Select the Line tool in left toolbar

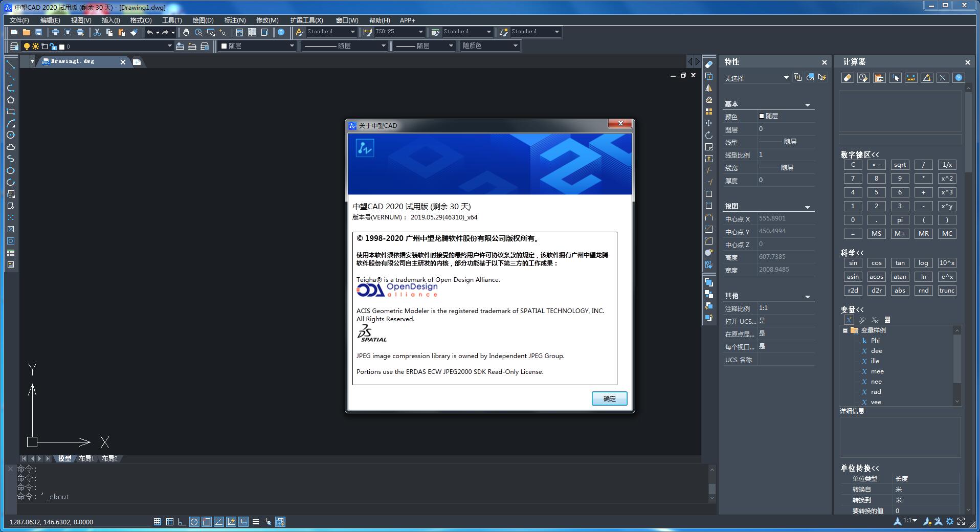(x=10, y=64)
